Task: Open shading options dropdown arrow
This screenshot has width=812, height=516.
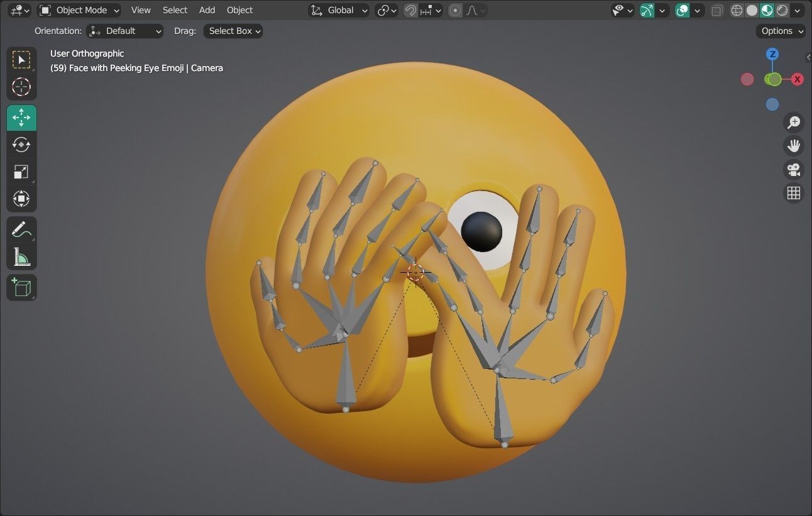Action: coord(797,10)
